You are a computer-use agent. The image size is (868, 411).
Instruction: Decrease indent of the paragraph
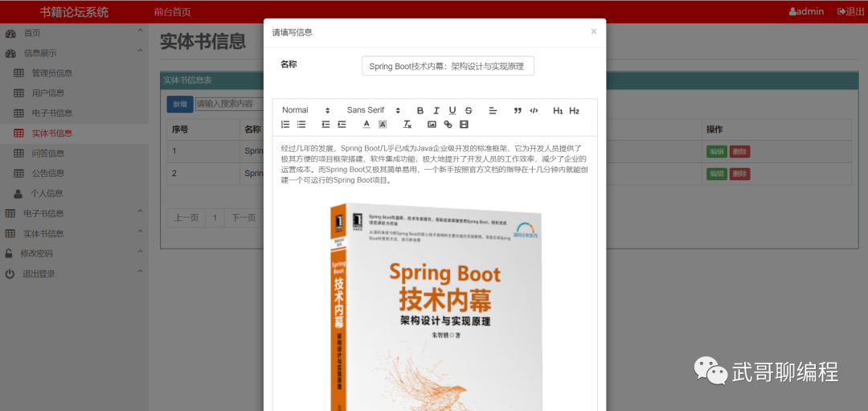pos(325,124)
